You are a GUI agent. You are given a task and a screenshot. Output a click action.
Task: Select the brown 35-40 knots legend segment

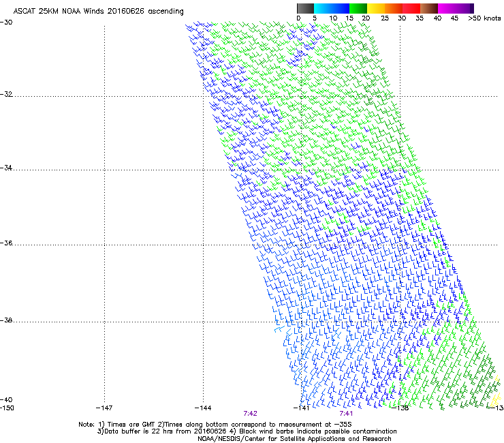pos(429,8)
